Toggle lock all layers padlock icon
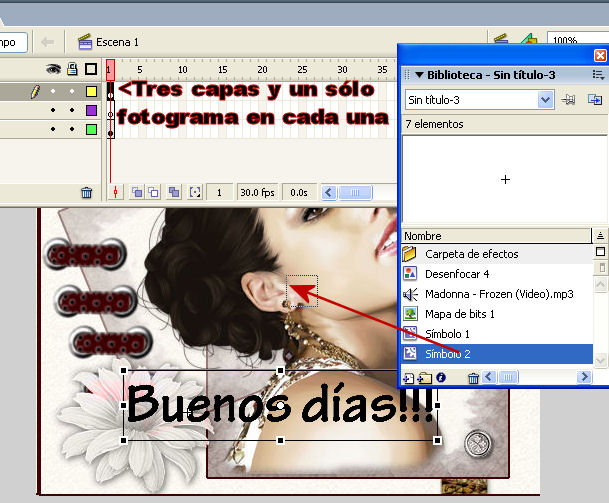 pyautogui.click(x=72, y=69)
